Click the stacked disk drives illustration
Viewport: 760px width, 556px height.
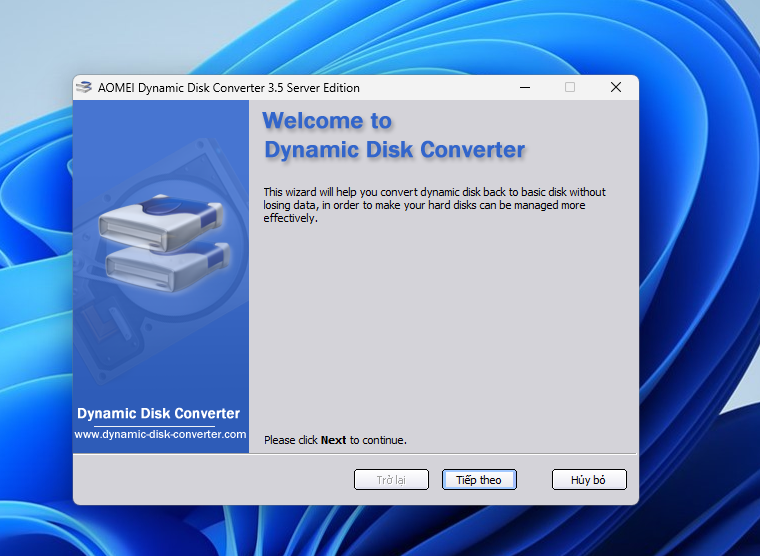(164, 242)
